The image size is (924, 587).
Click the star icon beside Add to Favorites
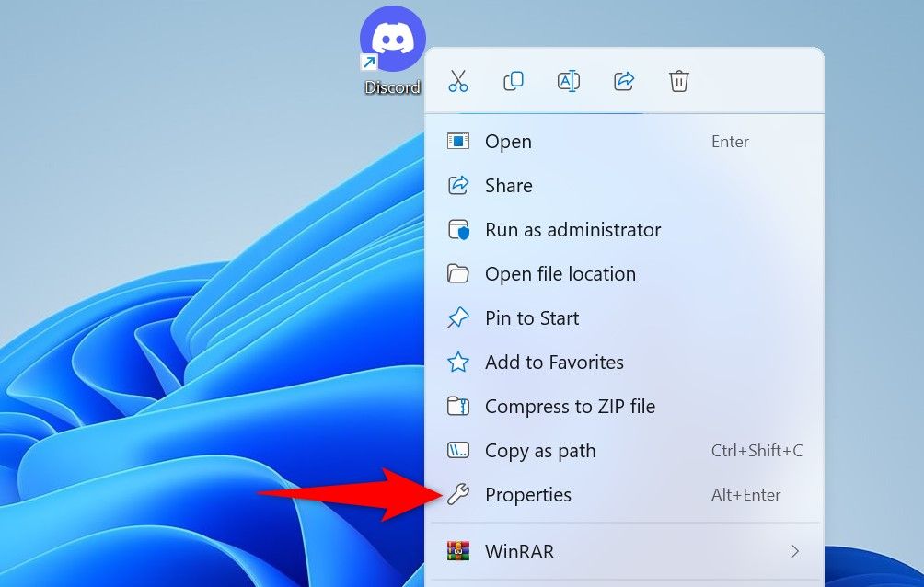tap(461, 362)
